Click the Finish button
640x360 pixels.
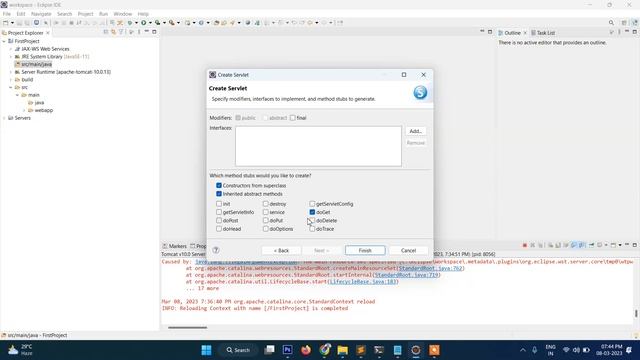(365, 250)
